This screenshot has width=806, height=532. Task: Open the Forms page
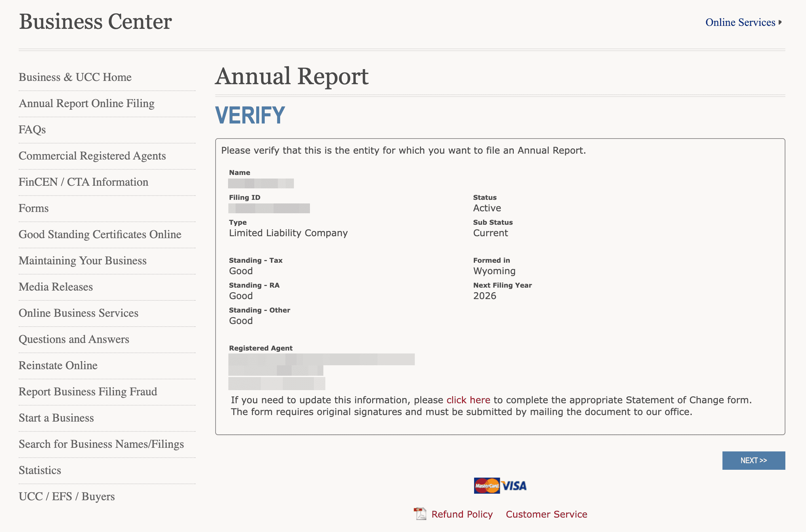(x=34, y=208)
